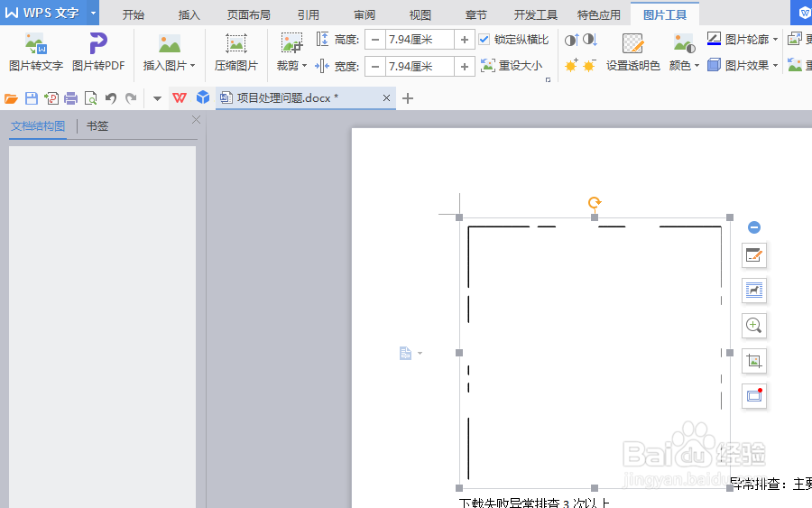Open the WPS 文字 application menu arrow

[93, 13]
